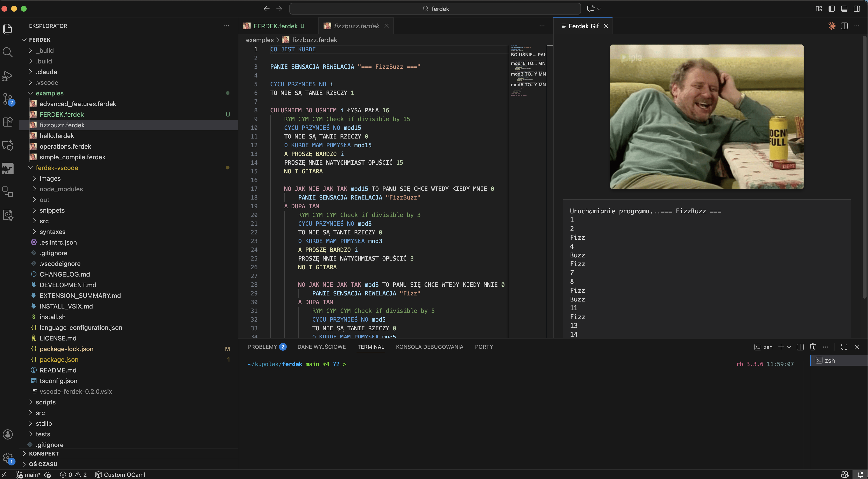
Task: Maximize the terminal panel size
Action: (844, 347)
